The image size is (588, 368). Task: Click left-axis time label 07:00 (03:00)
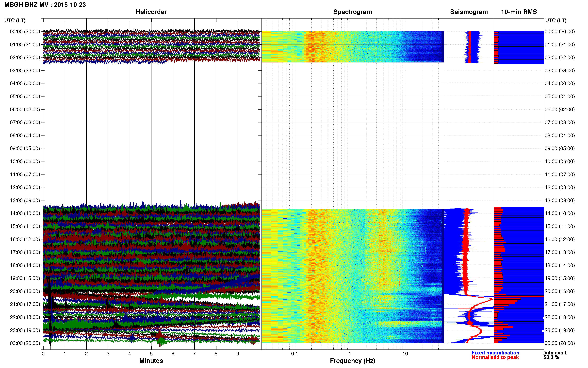click(25, 122)
